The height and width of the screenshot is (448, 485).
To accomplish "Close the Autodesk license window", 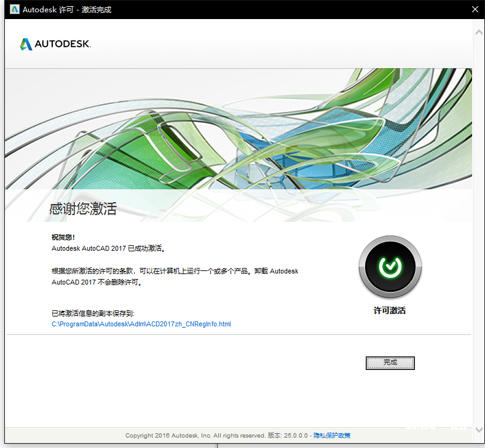I will [x=475, y=10].
